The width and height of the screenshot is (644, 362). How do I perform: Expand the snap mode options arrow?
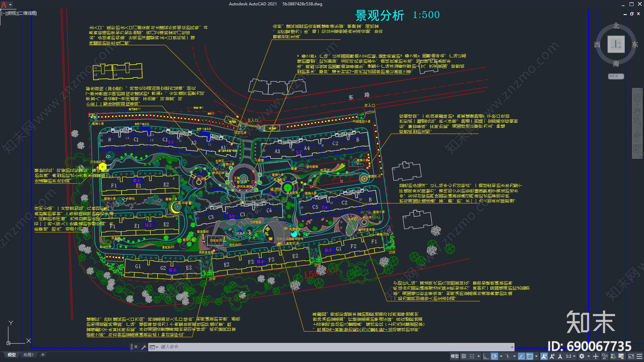tap(479, 356)
